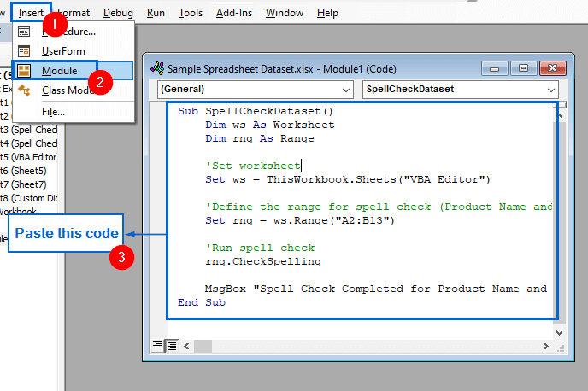Switch to Full Module View button
The height and width of the screenshot is (391, 588).
[x=172, y=345]
